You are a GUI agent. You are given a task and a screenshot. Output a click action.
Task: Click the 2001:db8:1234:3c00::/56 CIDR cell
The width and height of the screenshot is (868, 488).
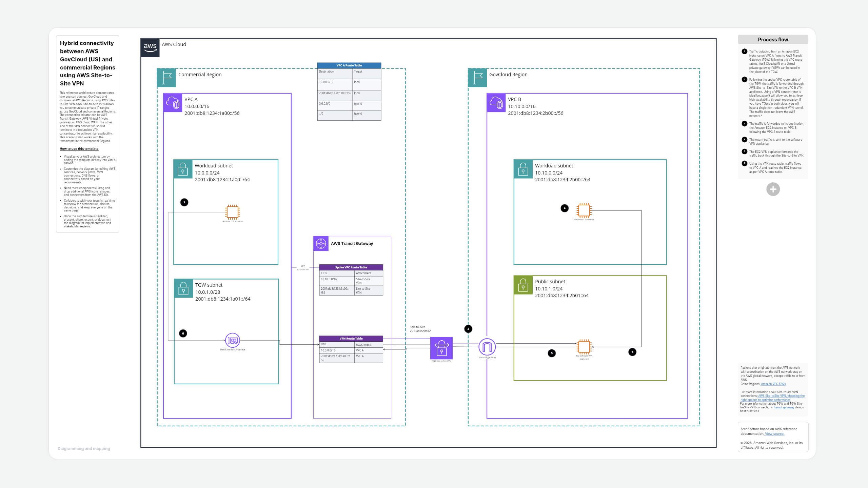point(337,290)
